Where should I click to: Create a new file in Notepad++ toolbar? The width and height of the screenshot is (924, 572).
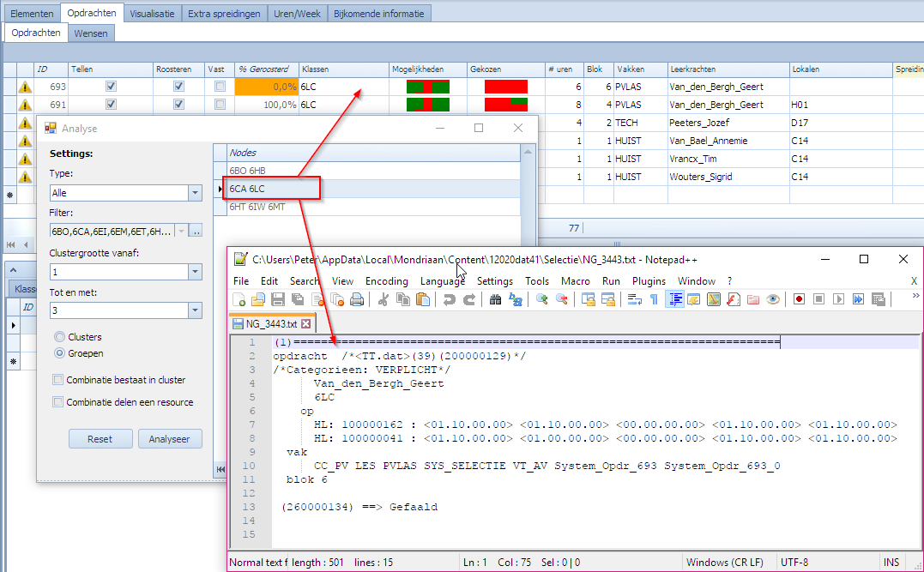click(239, 300)
